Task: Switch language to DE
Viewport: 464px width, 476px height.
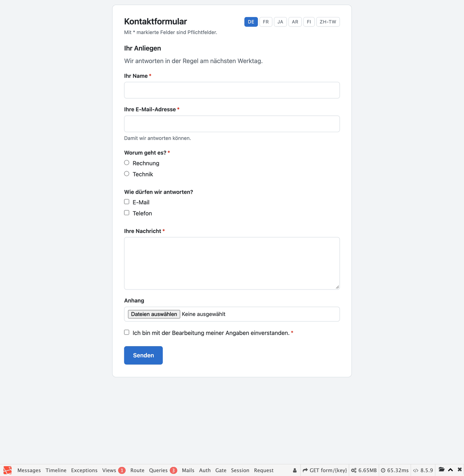Action: click(x=251, y=22)
